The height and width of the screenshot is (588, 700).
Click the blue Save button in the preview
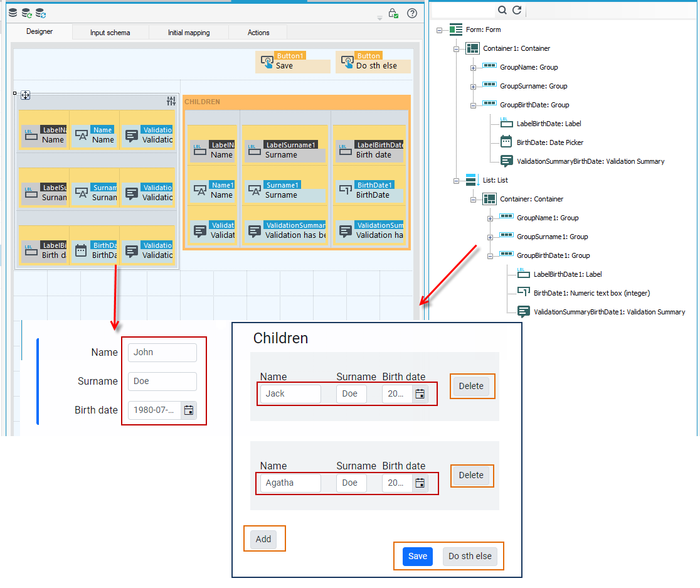[x=418, y=556]
